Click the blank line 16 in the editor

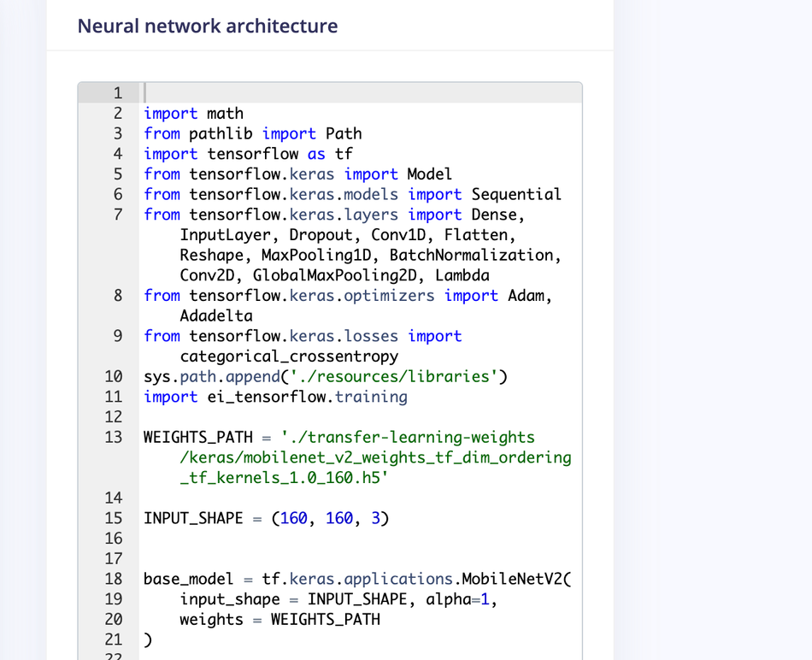361,539
